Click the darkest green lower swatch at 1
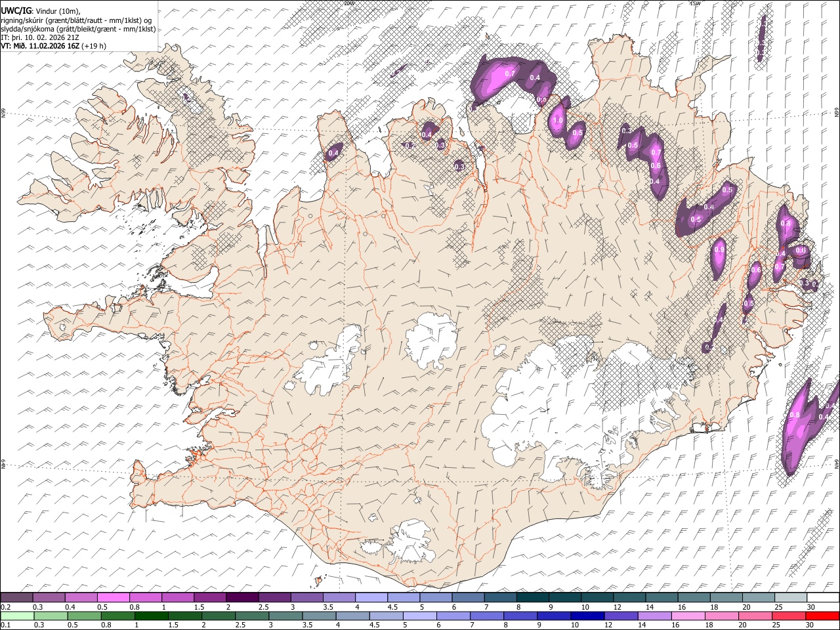The height and width of the screenshot is (630, 840). click(152, 616)
